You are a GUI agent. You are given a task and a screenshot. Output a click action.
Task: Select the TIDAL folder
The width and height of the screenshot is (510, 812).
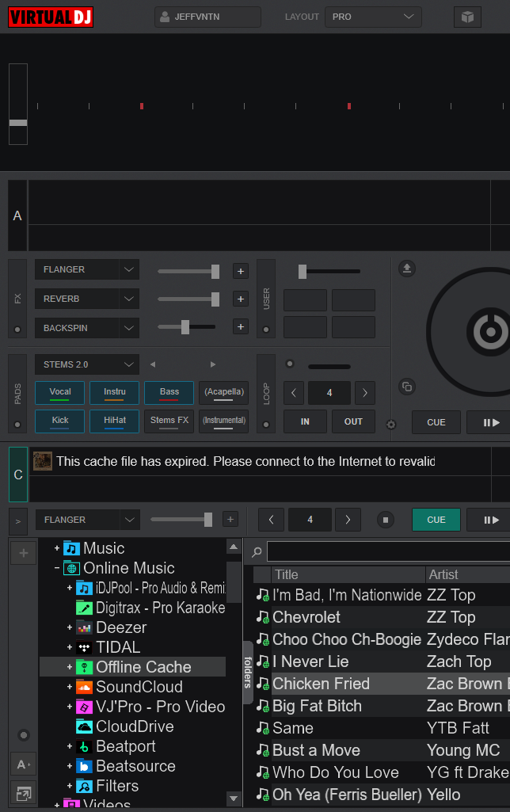point(118,647)
